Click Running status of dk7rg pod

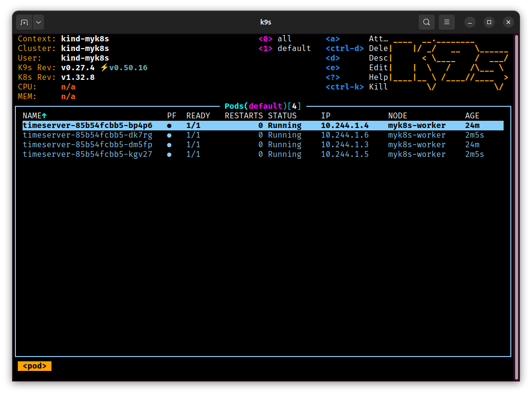click(x=285, y=135)
